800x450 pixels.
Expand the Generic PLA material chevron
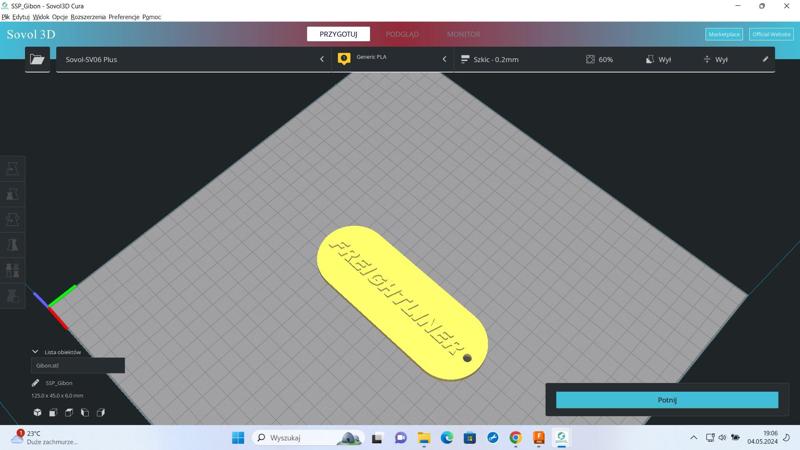coord(444,59)
